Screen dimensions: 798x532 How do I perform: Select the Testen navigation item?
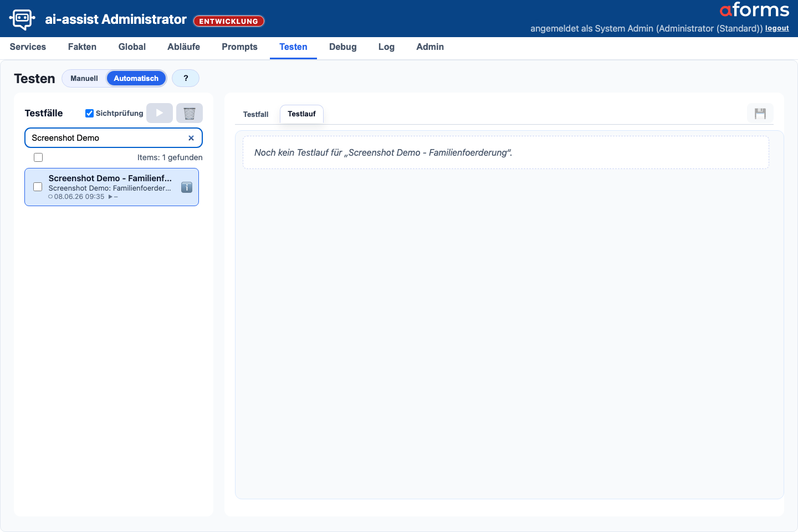click(293, 47)
